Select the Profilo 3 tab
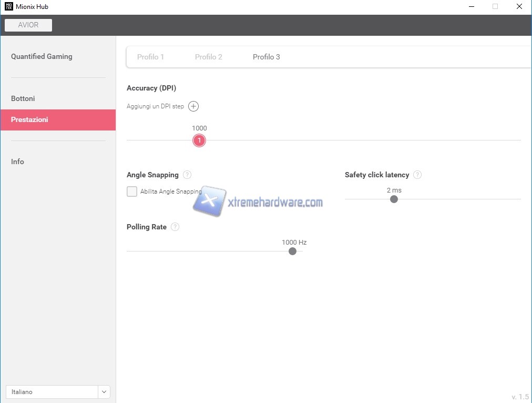 pos(266,57)
